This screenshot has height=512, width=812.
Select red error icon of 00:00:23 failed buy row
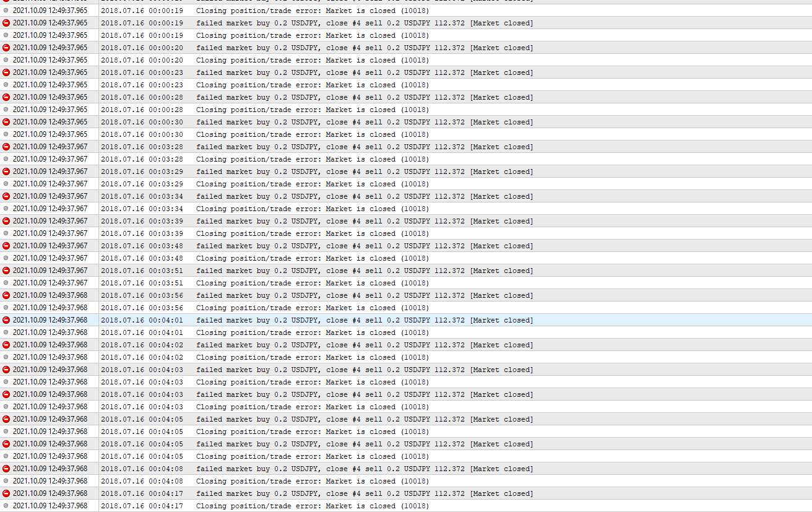(x=6, y=72)
